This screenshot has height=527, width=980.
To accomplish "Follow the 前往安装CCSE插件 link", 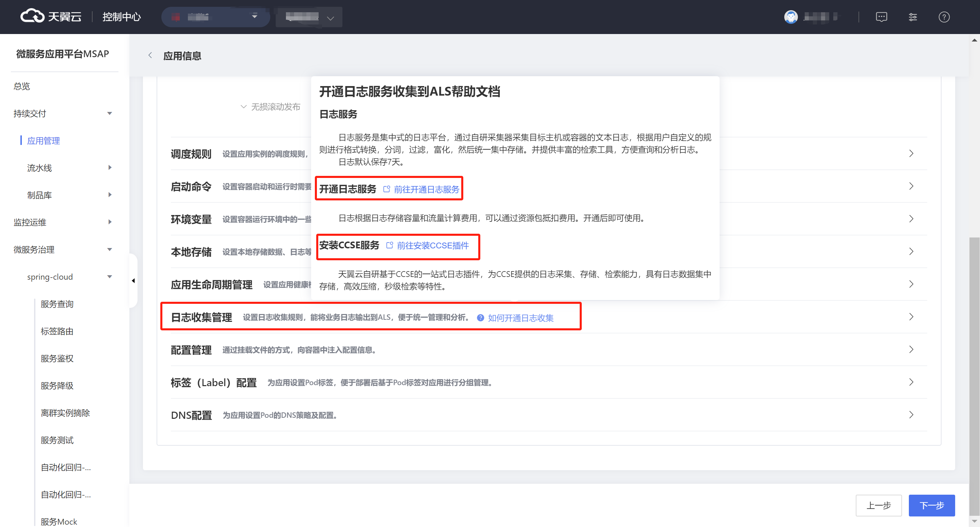I will click(433, 245).
